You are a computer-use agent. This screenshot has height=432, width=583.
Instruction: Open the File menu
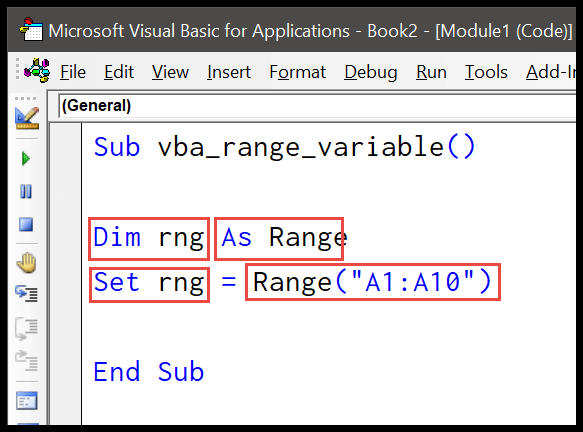point(73,72)
